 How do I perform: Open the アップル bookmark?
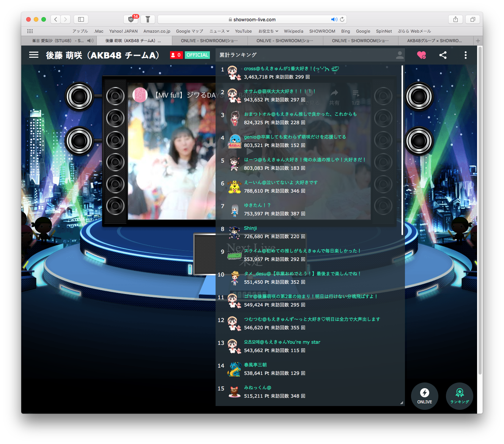click(x=80, y=31)
